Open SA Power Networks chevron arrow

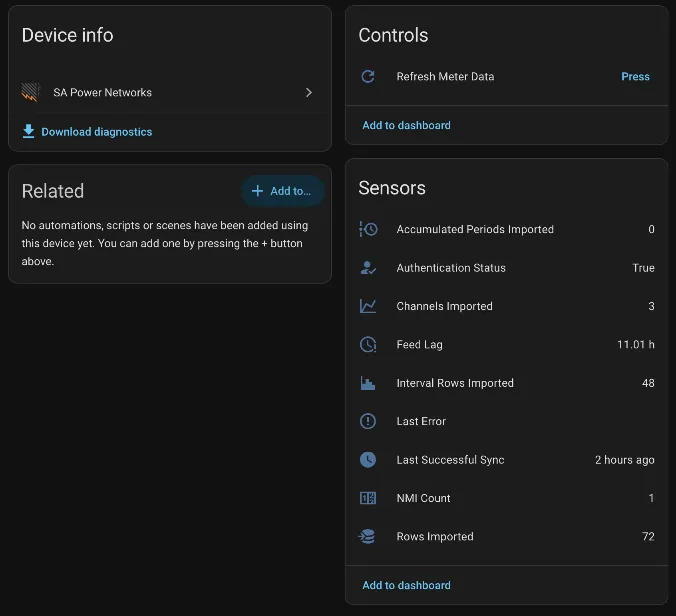coord(309,92)
